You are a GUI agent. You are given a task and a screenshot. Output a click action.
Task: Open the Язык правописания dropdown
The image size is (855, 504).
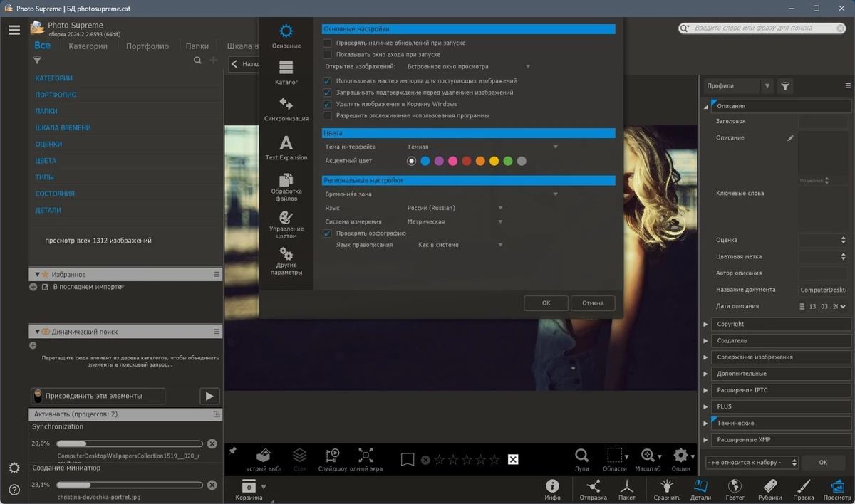460,245
